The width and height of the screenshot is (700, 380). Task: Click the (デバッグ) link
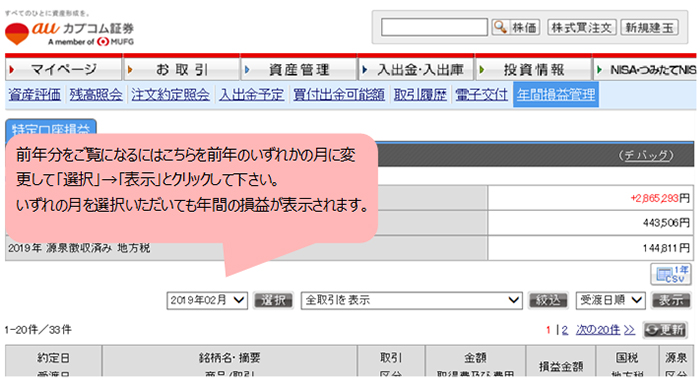646,155
